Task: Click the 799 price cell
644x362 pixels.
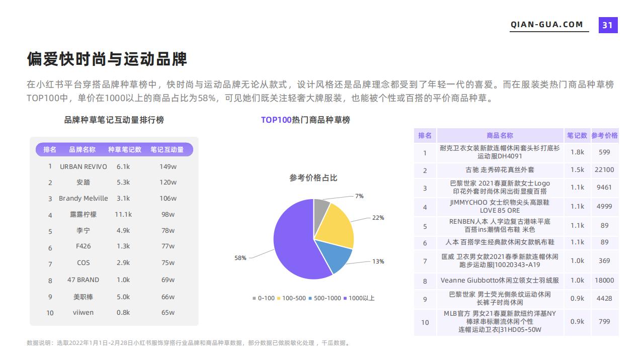Action: click(x=604, y=321)
